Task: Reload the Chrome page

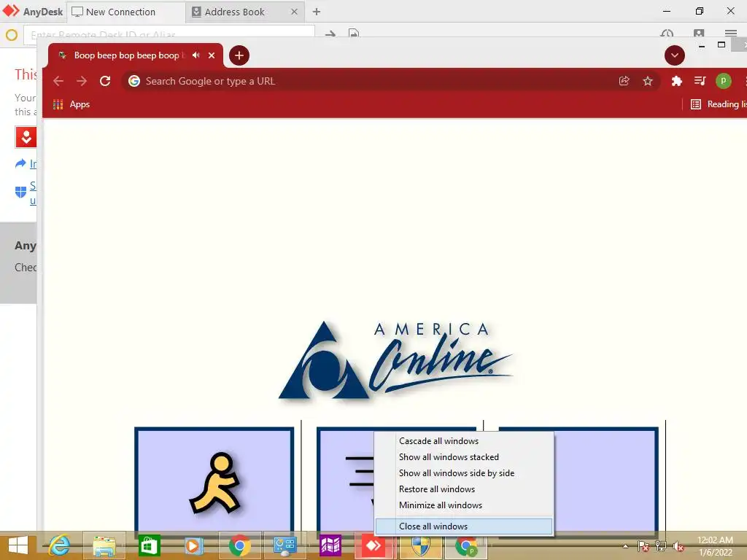Action: click(105, 81)
